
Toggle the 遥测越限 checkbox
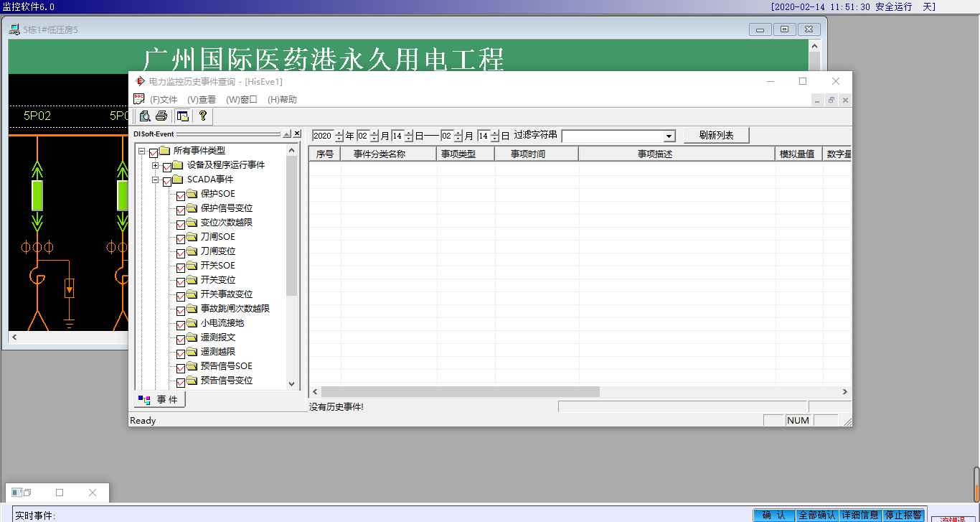click(181, 353)
